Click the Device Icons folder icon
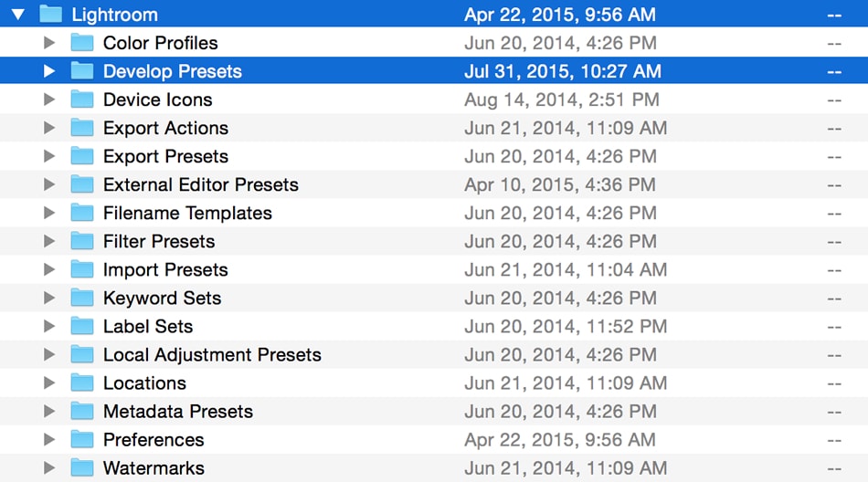 (x=82, y=99)
